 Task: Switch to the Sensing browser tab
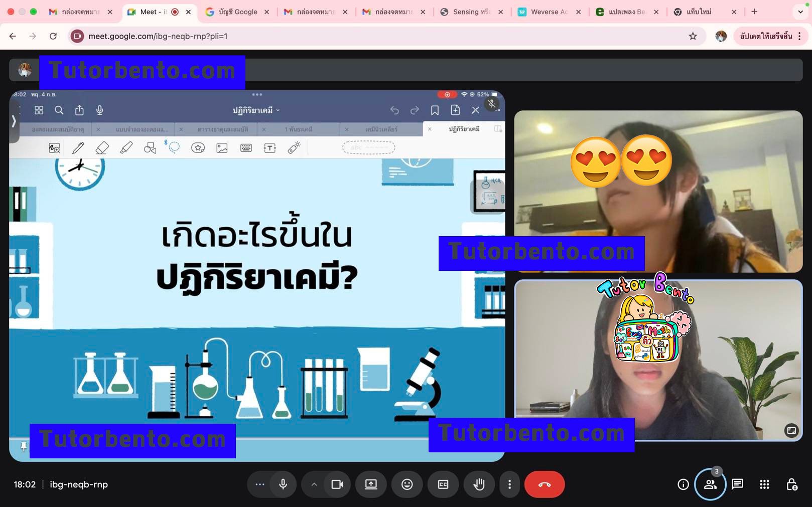point(471,12)
